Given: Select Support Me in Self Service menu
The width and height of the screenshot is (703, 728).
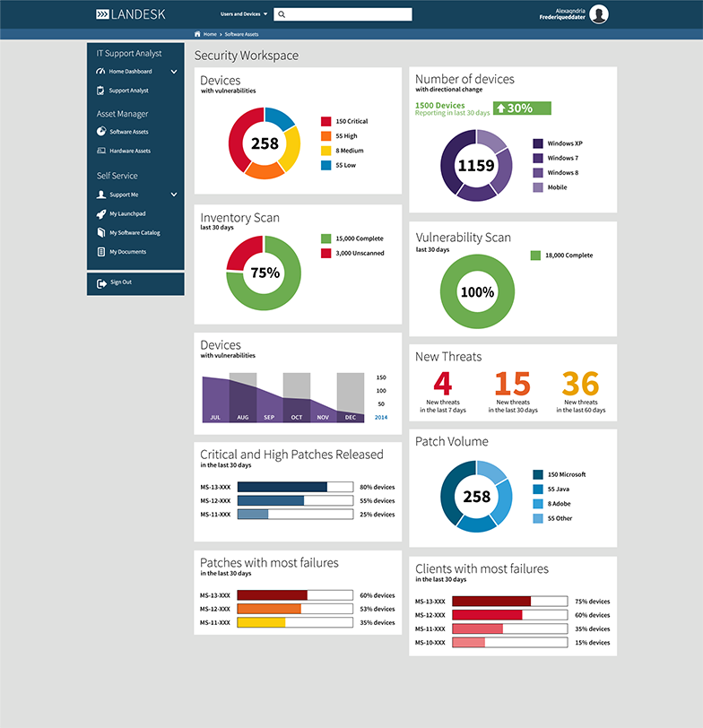Looking at the screenshot, I should point(124,195).
